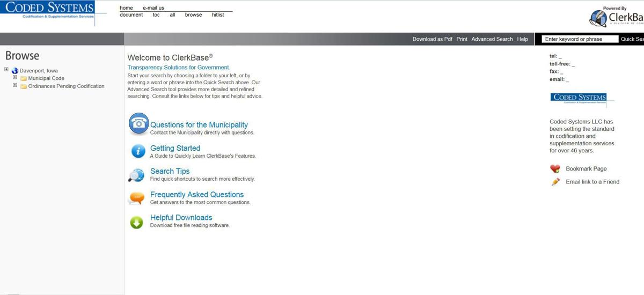This screenshot has width=644, height=295.
Task: Click the Print link in toolbar
Action: tap(462, 39)
